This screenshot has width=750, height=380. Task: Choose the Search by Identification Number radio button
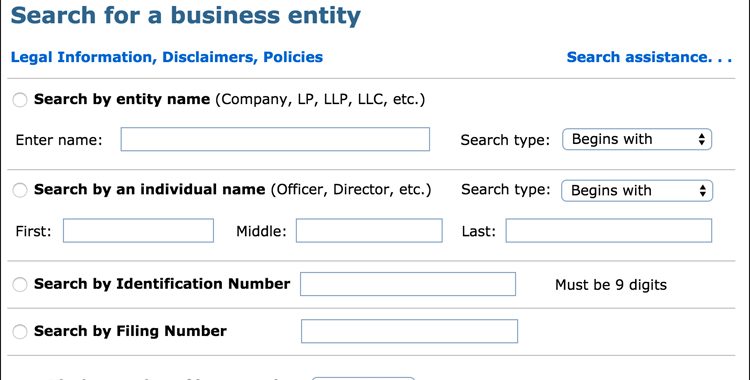[x=20, y=285]
